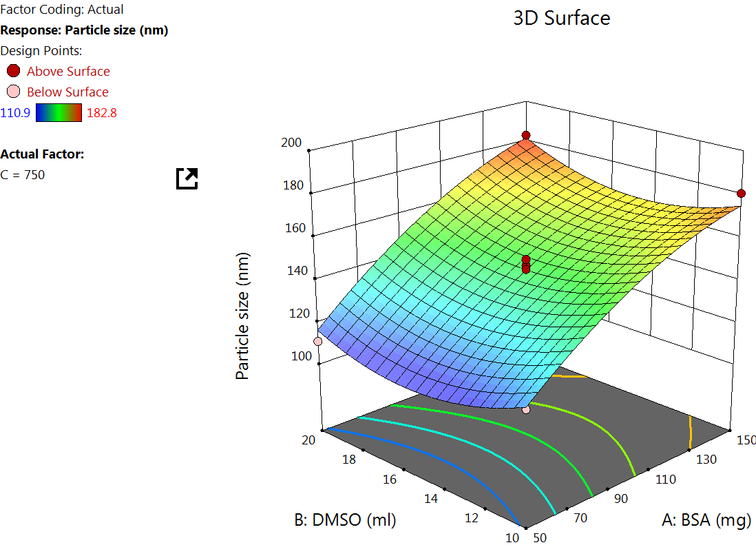Select the red design point at the far right corner
756x545 pixels.
tap(741, 194)
